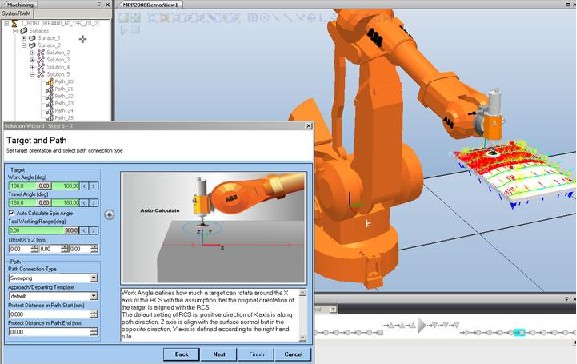
Task: Click the robot icon at tree root
Action: tap(14, 24)
